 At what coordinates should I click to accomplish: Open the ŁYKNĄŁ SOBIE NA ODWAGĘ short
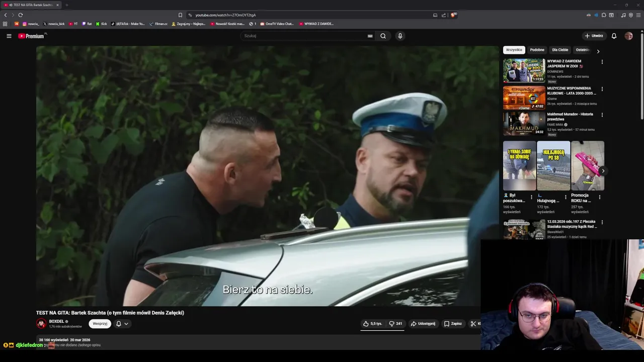coord(519,166)
